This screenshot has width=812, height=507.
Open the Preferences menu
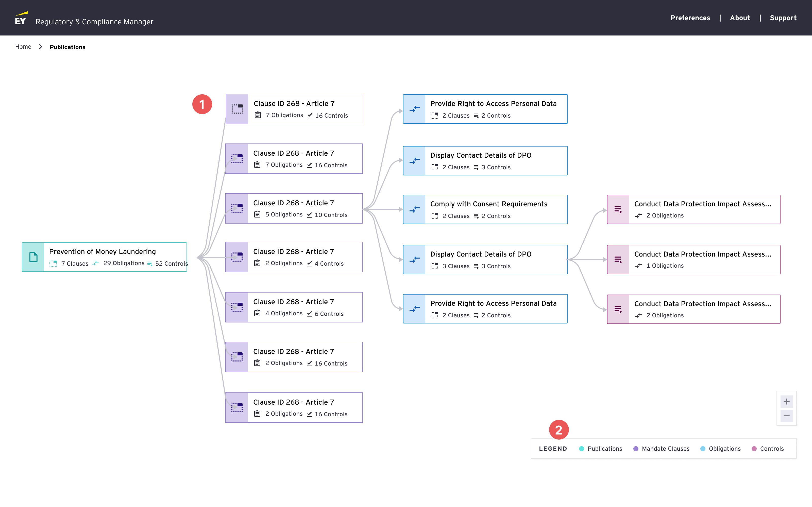coord(690,18)
